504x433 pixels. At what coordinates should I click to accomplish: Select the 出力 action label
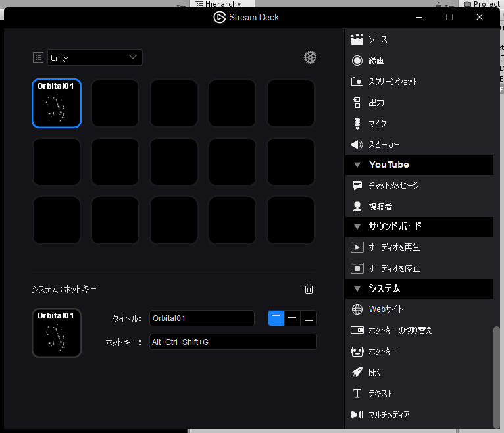[376, 103]
